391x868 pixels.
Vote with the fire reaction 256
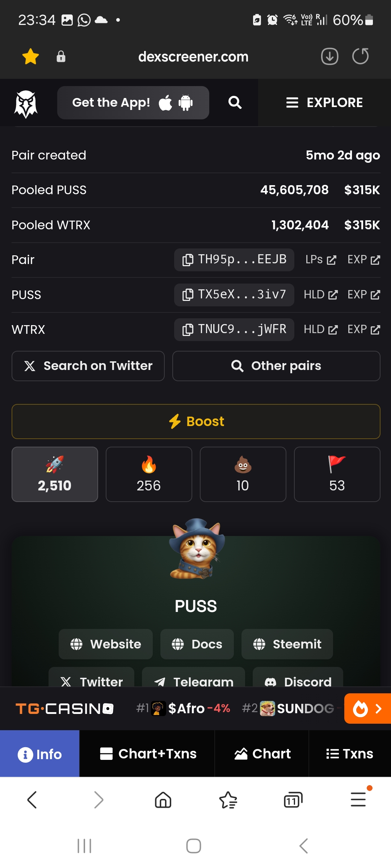pyautogui.click(x=149, y=474)
